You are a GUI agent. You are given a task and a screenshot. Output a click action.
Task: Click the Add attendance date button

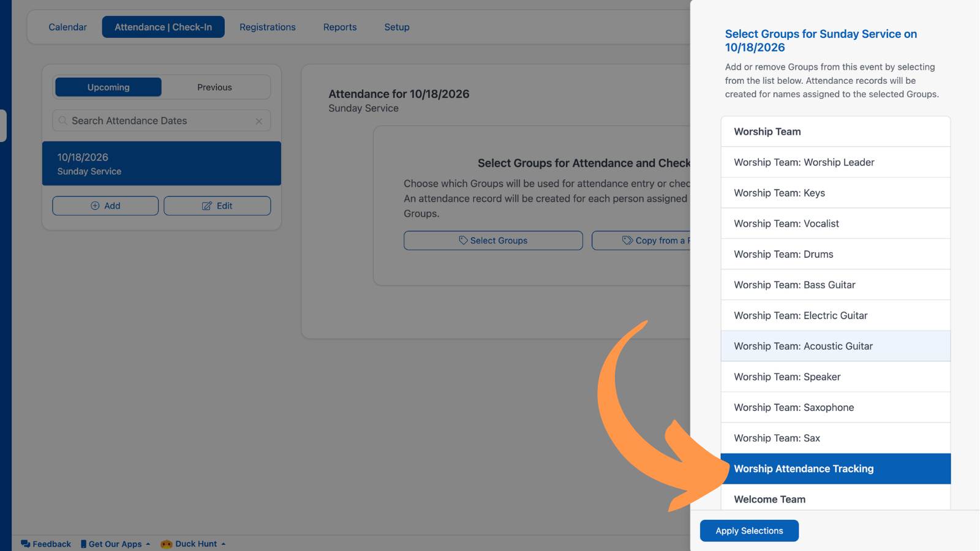click(x=105, y=206)
